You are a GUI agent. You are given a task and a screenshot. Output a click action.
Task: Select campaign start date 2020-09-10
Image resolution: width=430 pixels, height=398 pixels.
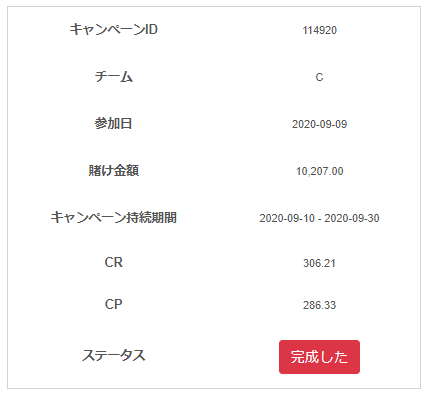[287, 218]
